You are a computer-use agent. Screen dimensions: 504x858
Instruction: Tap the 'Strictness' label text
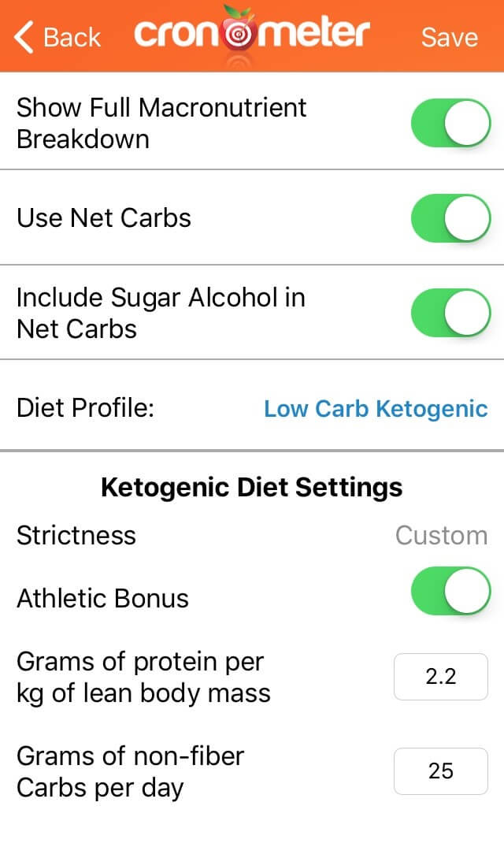pyautogui.click(x=76, y=535)
